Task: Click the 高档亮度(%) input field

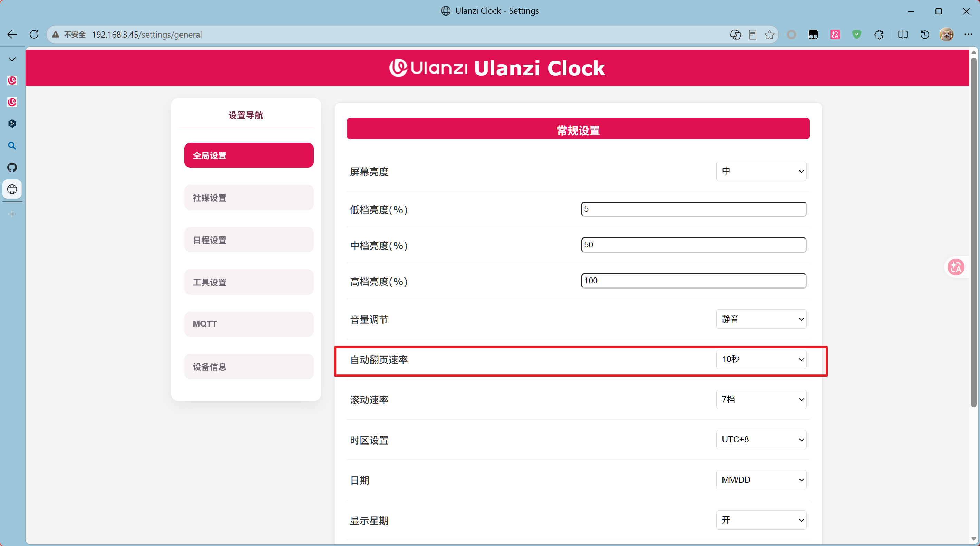Action: point(693,281)
